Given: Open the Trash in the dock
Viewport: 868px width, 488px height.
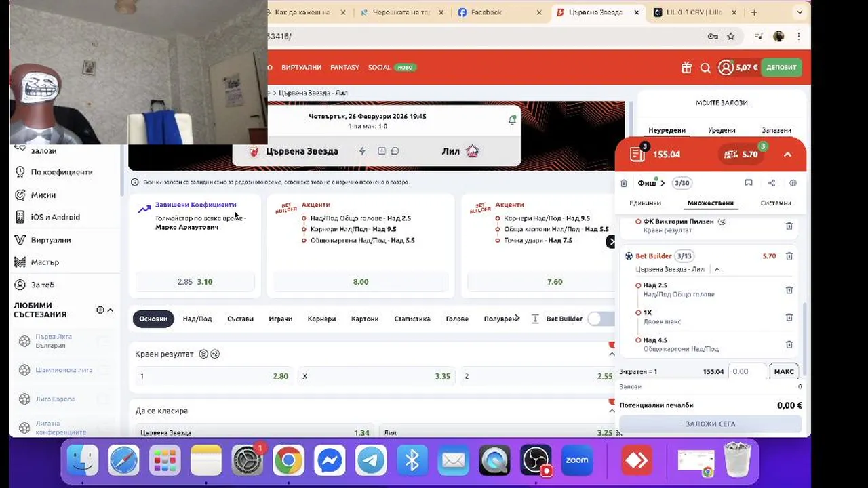Looking at the screenshot, I should (737, 460).
